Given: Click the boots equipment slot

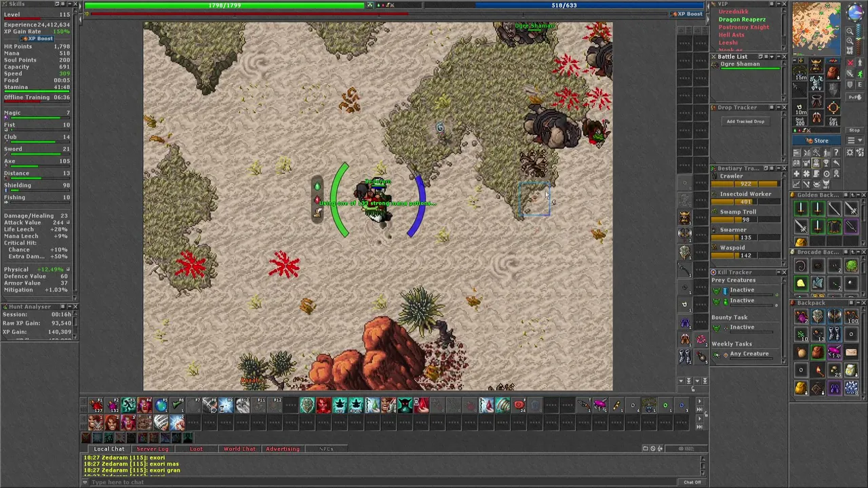Looking at the screenshot, I should 816,117.
